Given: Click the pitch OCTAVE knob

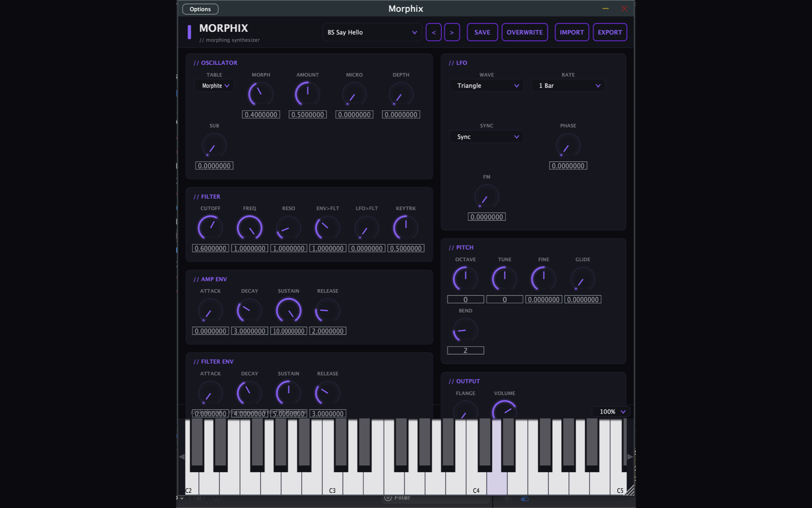Looking at the screenshot, I should point(465,278).
